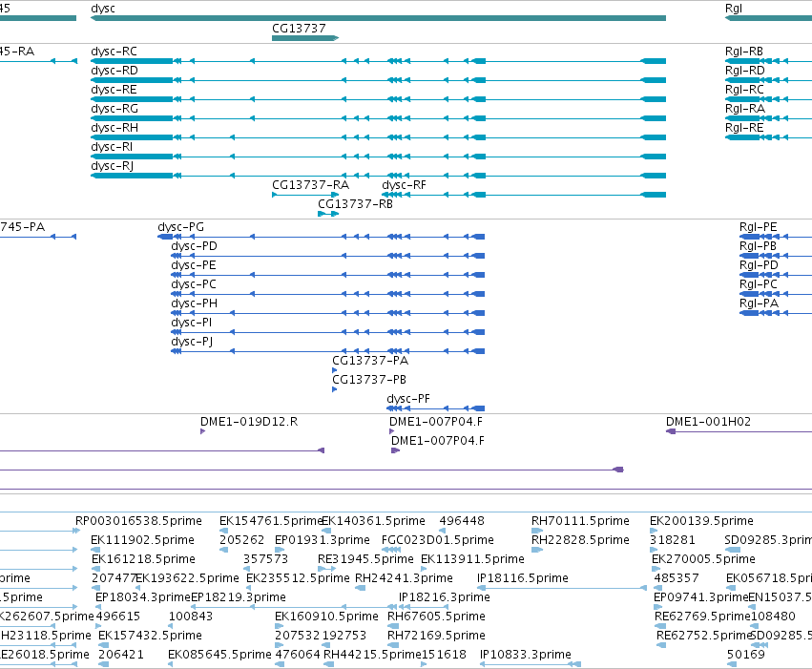
Task: Click the CG13737 gene bar
Action: coord(305,38)
